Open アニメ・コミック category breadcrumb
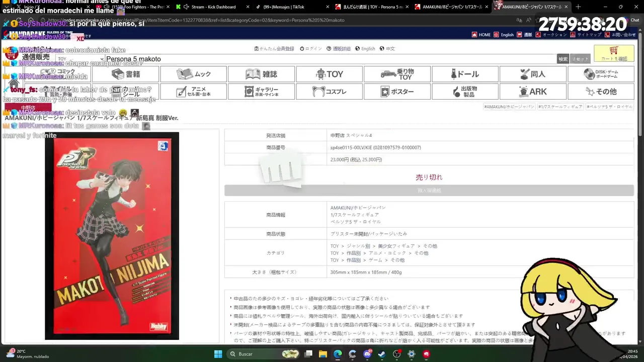 [x=387, y=253]
